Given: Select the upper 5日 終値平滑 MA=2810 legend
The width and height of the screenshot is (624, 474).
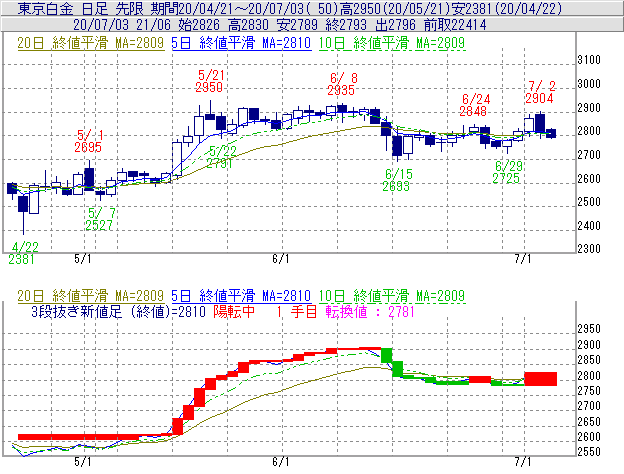Looking at the screenshot, I should coord(241,43).
